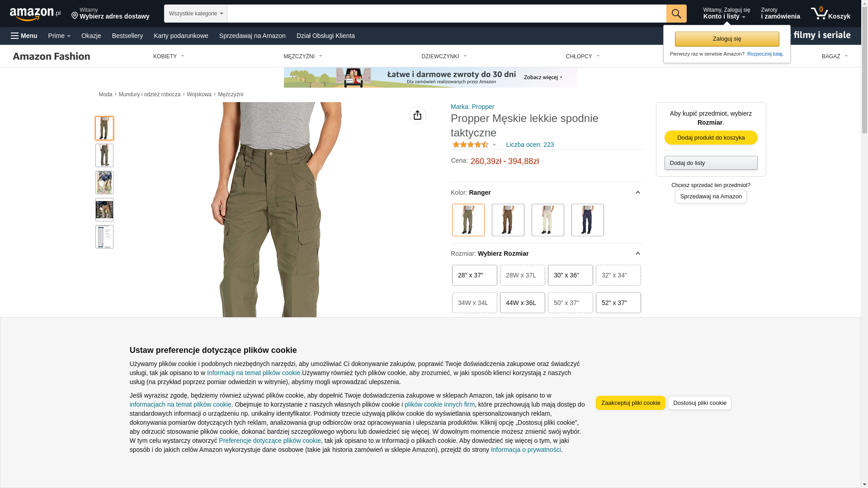Image resolution: width=868 pixels, height=488 pixels.
Task: Select size 52" x 37"
Action: click(x=618, y=303)
